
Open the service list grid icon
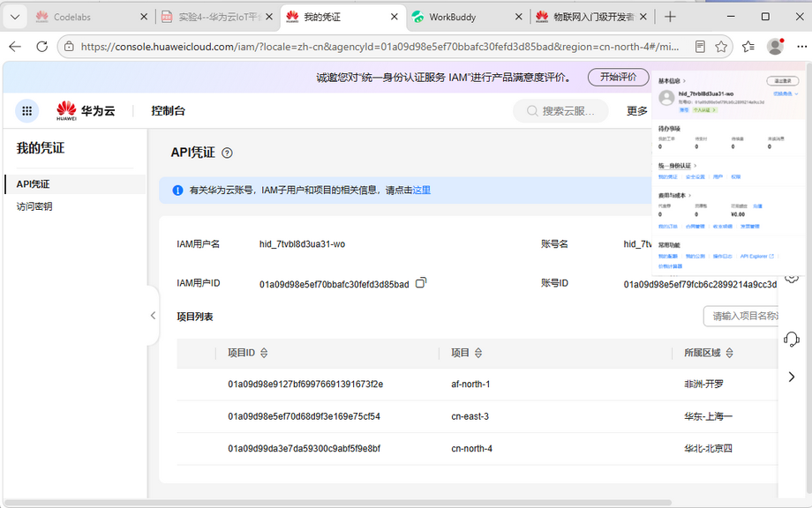point(27,111)
